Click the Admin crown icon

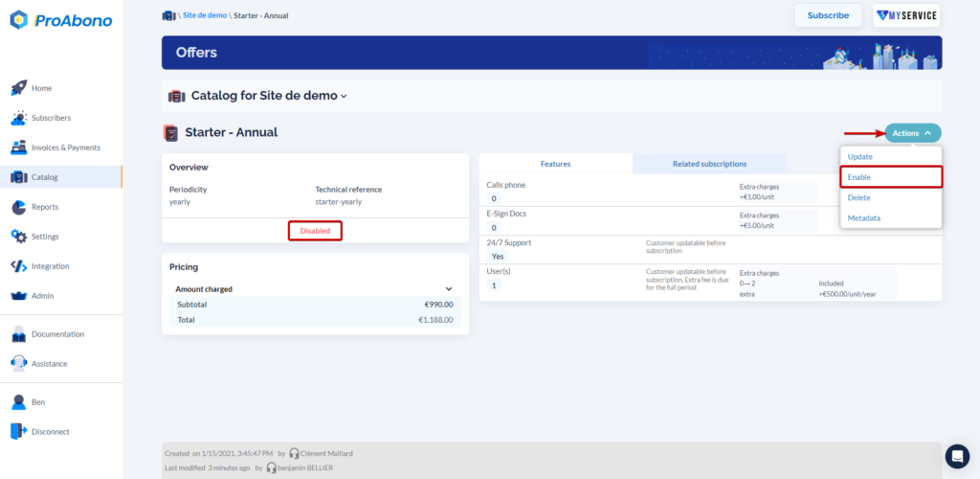click(19, 296)
